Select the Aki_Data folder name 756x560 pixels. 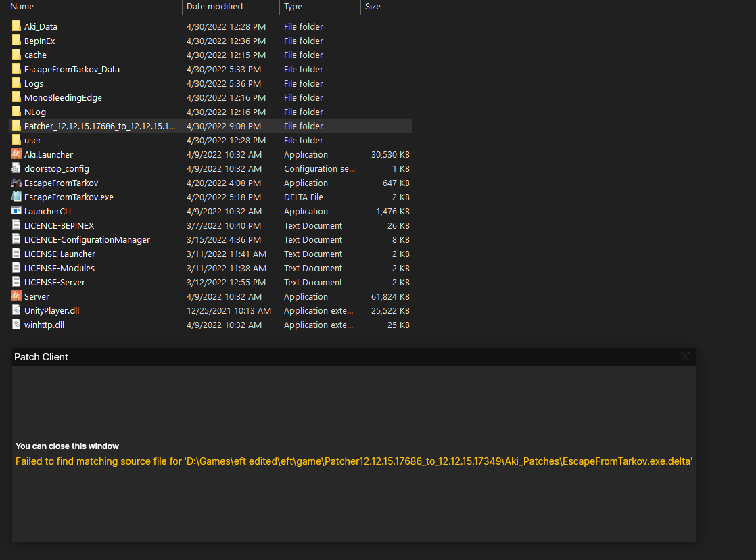tap(41, 26)
